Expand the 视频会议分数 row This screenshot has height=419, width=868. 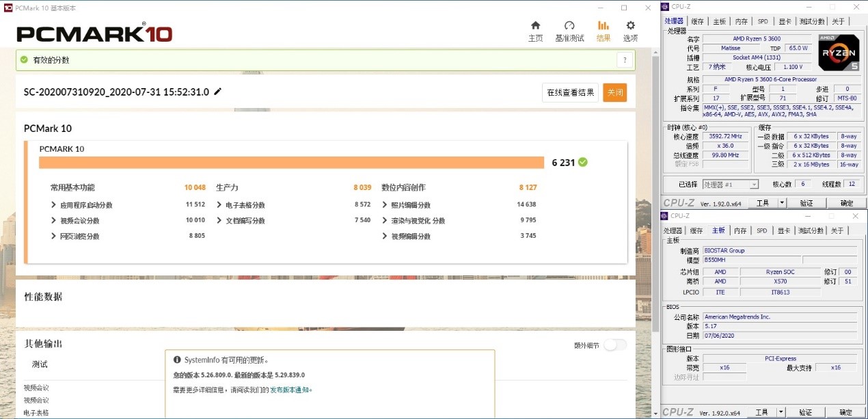[54, 221]
